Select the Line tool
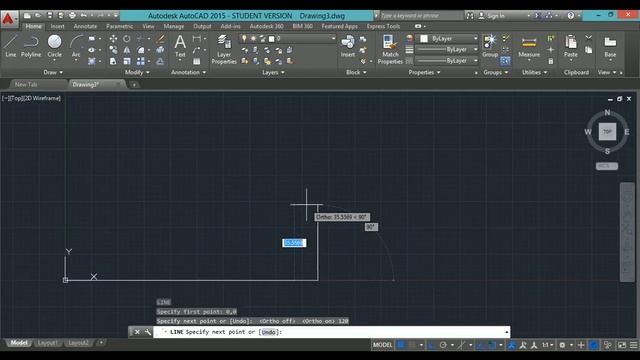Viewport: 640px width, 360px height. pos(11,46)
